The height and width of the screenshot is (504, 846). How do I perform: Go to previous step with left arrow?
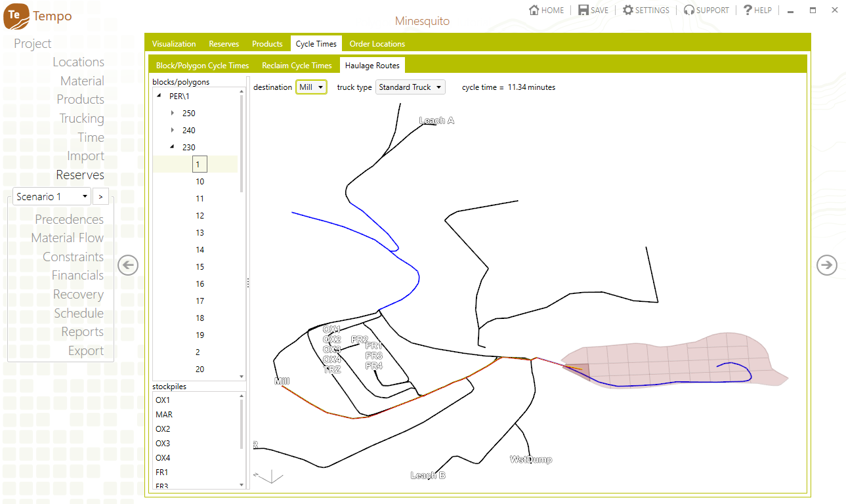(128, 265)
